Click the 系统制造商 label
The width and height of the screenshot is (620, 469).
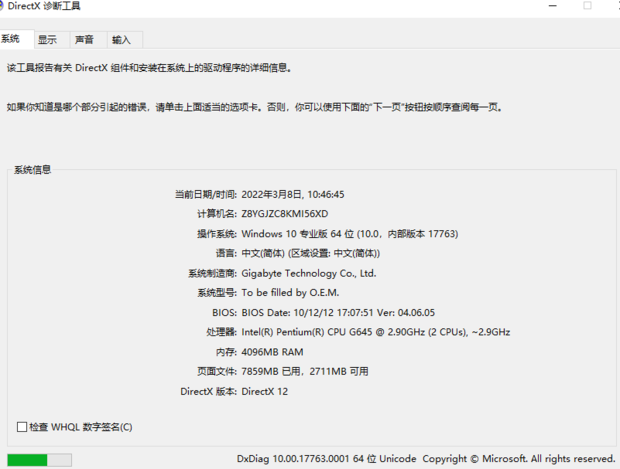point(212,273)
